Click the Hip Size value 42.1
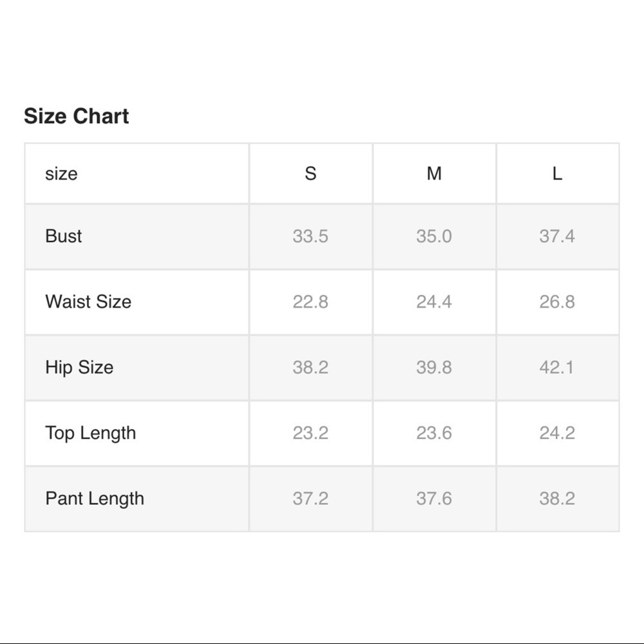The height and width of the screenshot is (644, 644). pyautogui.click(x=557, y=367)
